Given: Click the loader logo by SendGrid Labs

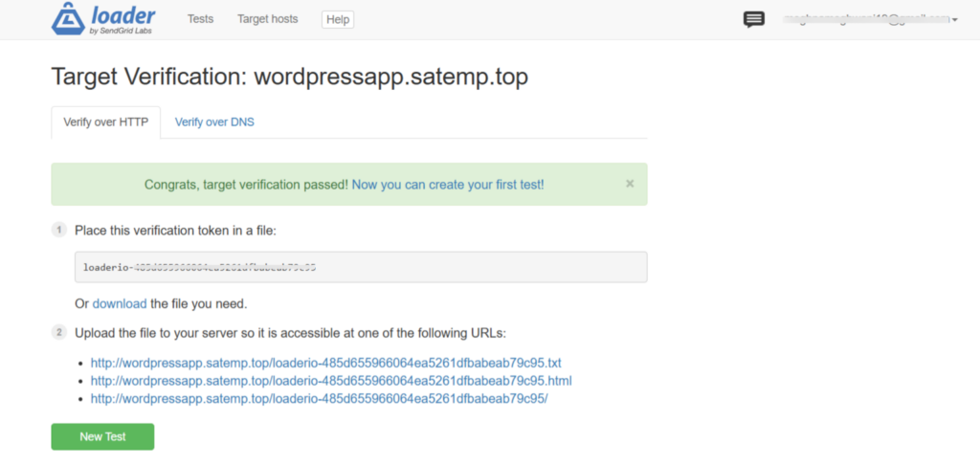Looking at the screenshot, I should 103,19.
